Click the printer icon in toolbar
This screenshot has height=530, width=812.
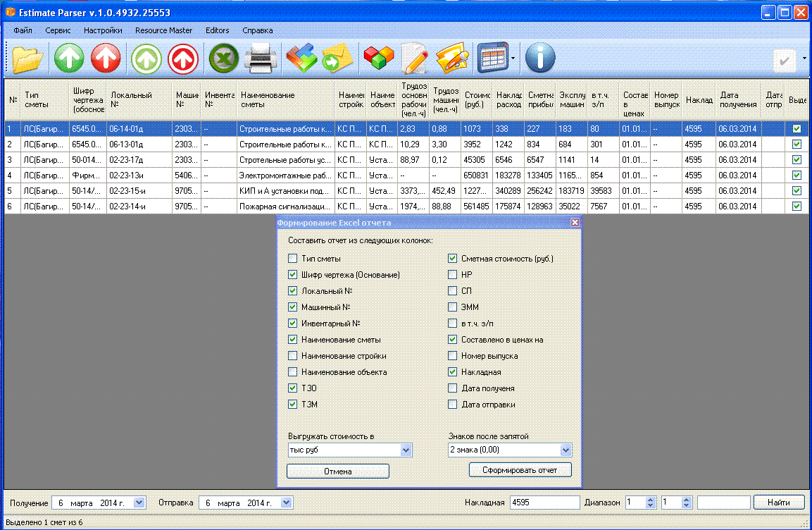pyautogui.click(x=262, y=58)
